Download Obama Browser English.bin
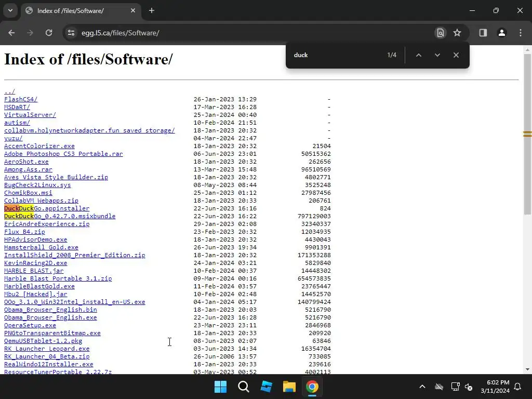The width and height of the screenshot is (532, 399). click(x=50, y=310)
